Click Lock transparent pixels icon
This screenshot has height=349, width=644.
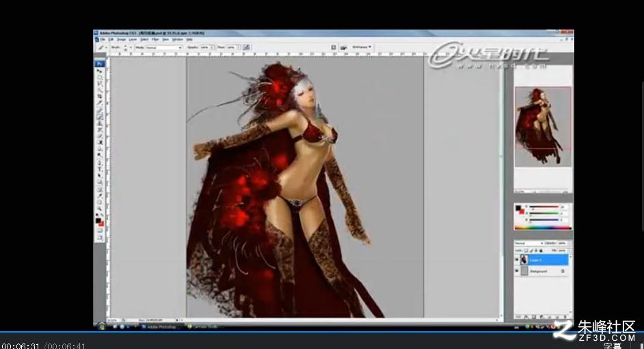click(x=526, y=250)
